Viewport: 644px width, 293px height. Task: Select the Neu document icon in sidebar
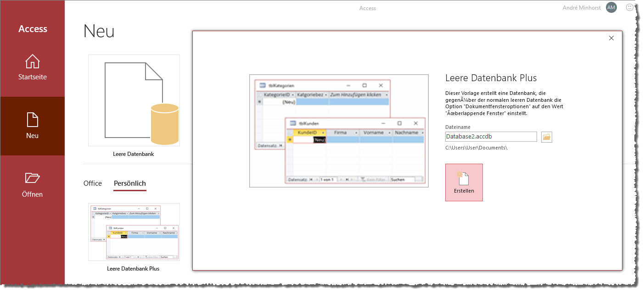[32, 119]
